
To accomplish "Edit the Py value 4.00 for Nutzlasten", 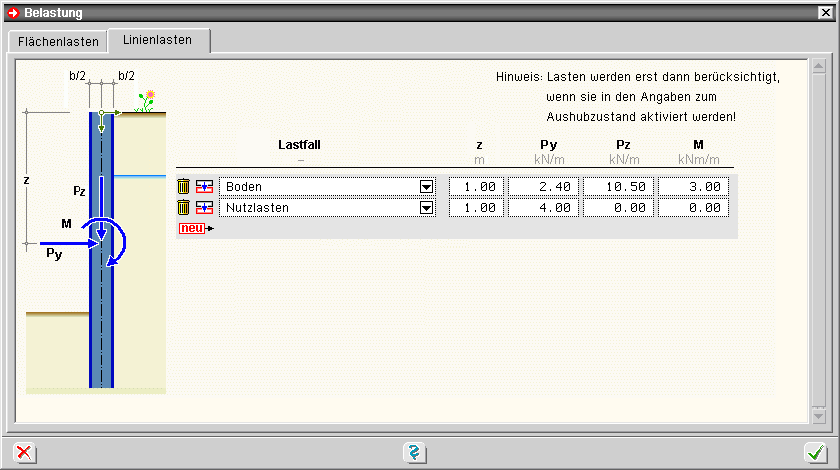I will [x=543, y=207].
